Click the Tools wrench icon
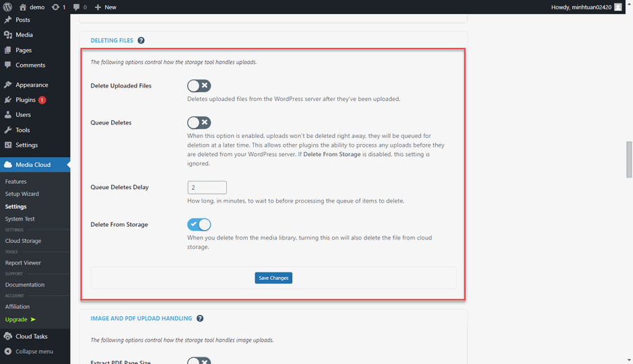This screenshot has height=364, width=633. pos(7,130)
